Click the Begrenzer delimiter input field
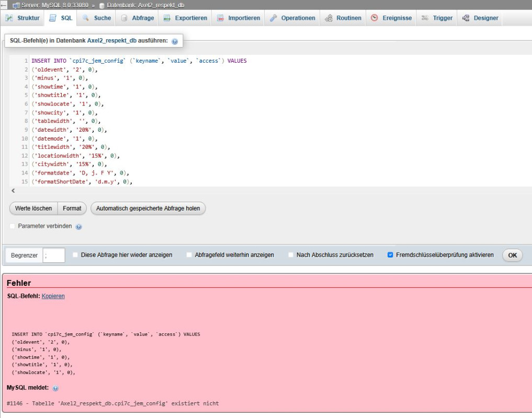 [54, 255]
